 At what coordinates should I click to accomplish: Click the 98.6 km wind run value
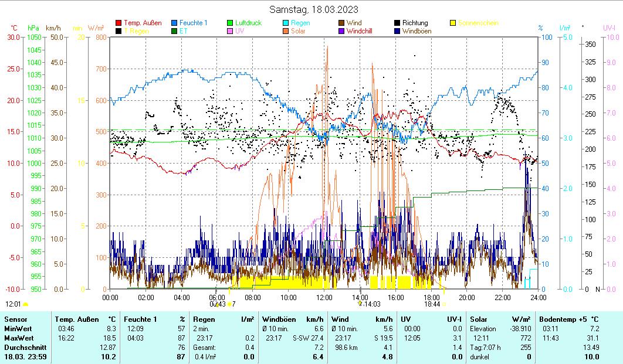(x=347, y=348)
